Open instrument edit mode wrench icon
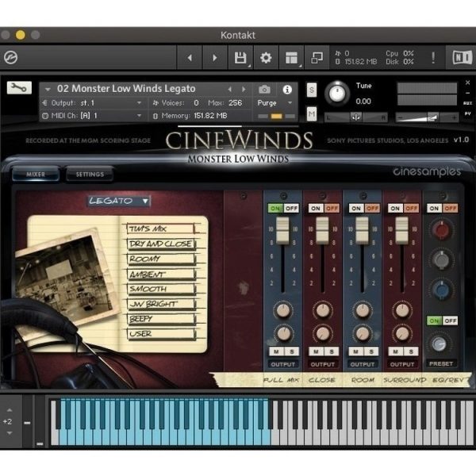Image resolution: width=476 pixels, height=476 pixels. coord(19,88)
